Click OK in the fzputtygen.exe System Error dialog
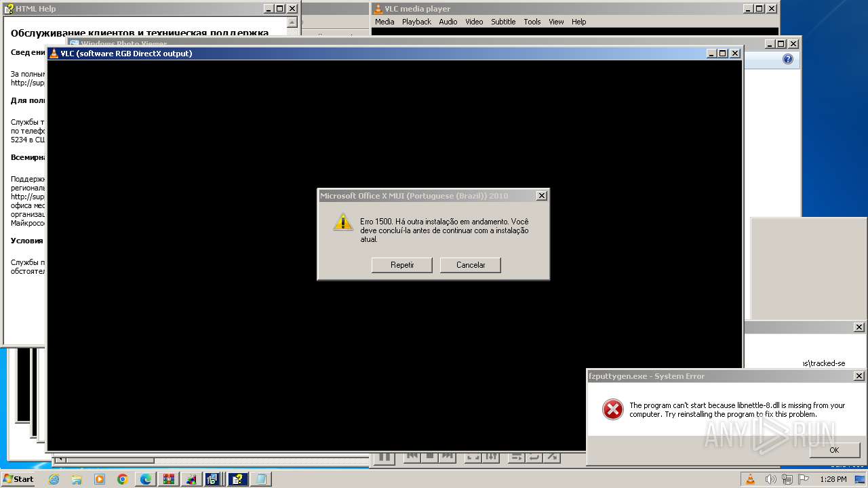868x488 pixels. (x=834, y=450)
